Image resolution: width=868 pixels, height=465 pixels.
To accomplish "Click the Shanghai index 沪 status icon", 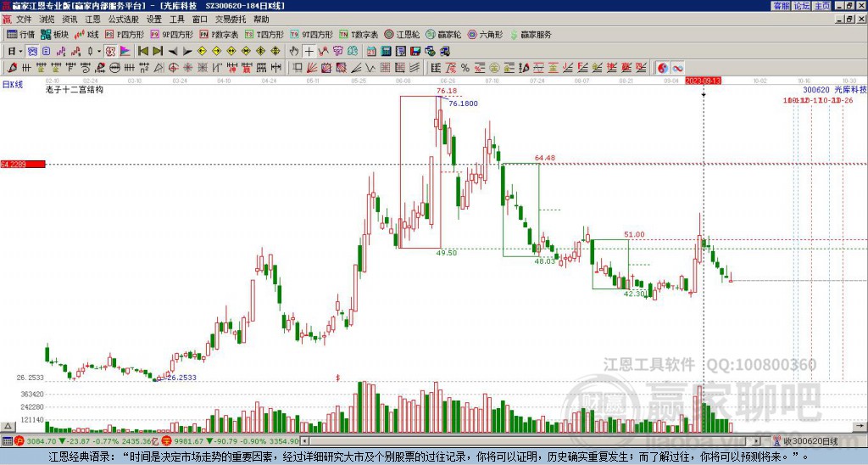I will coord(19,441).
